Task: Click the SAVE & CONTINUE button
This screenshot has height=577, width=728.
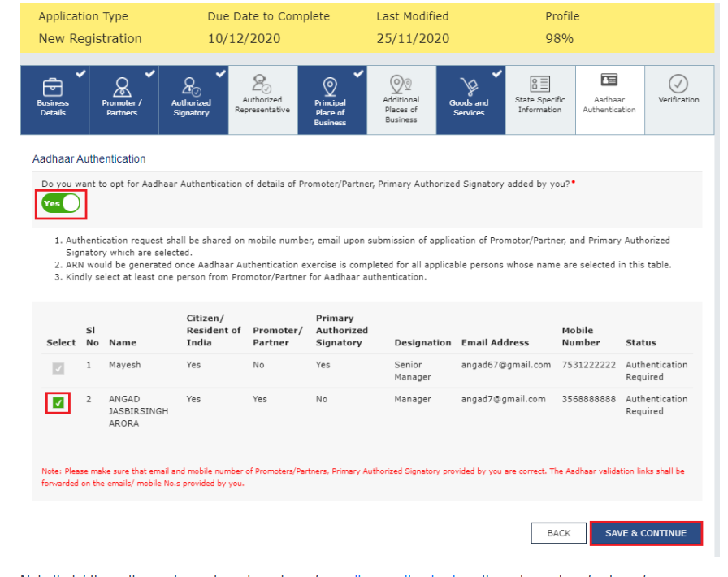Action: pos(646,533)
